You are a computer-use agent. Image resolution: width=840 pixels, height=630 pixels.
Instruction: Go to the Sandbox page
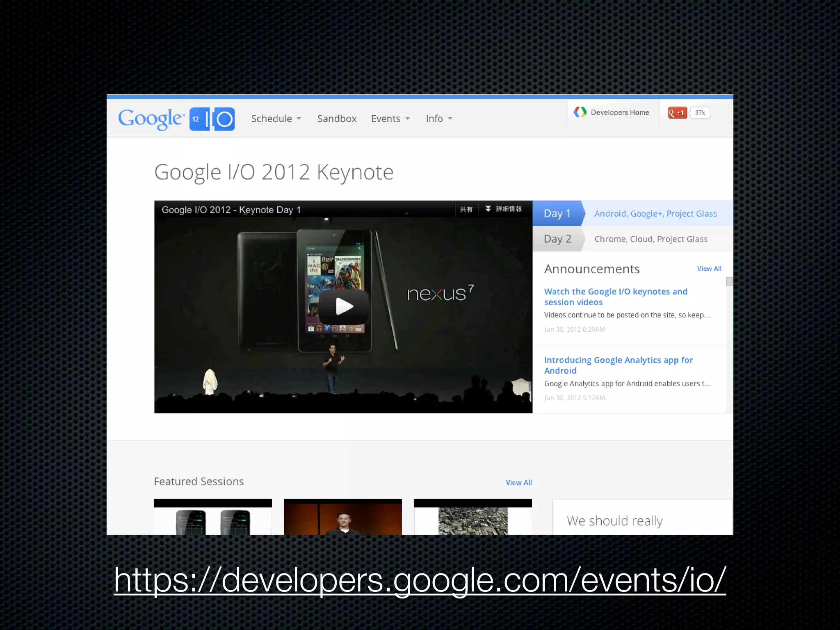pyautogui.click(x=337, y=119)
